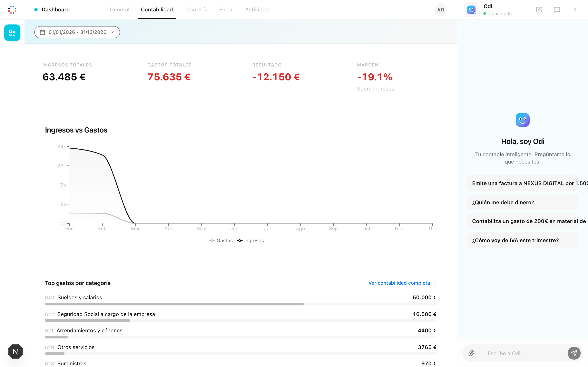Viewport: 588px width, 367px height.
Task: Open the teal dashboard grid icon
Action: (12, 33)
